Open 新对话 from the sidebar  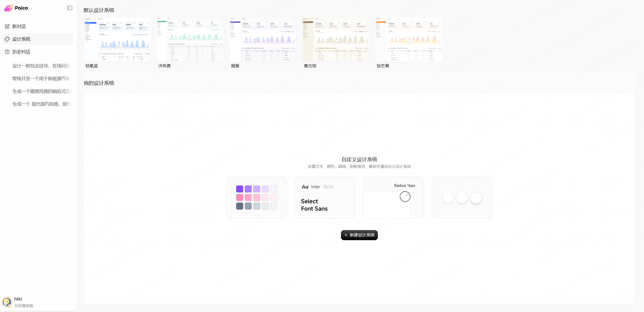[x=38, y=26]
